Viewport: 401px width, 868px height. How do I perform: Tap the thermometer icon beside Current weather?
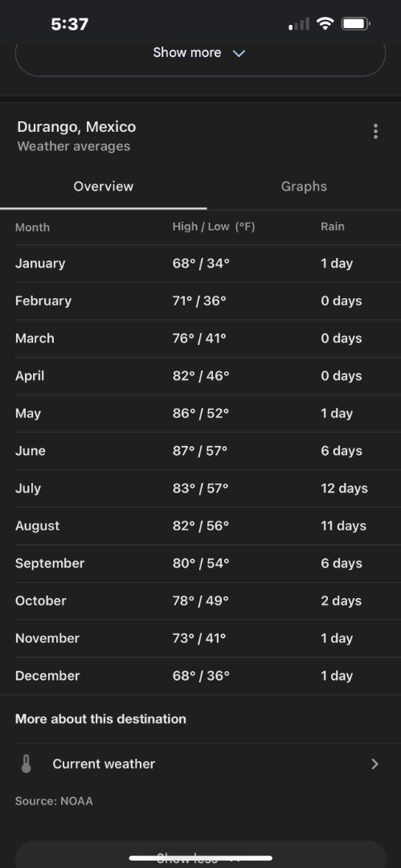26,764
